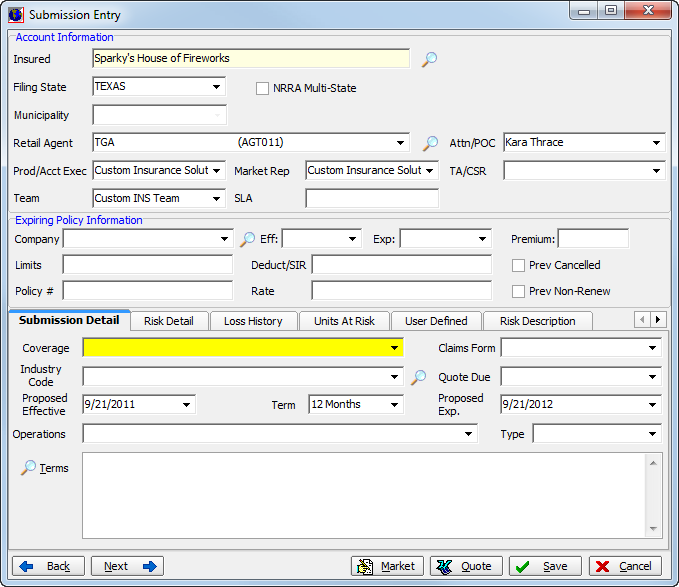The width and height of the screenshot is (679, 587).
Task: Open the Units At Risk tab
Action: [x=344, y=321]
